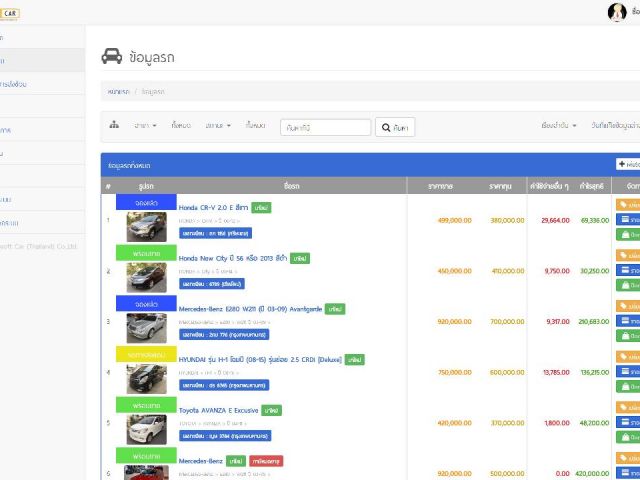Click the กำไรสุทธิ column header

pos(592,186)
